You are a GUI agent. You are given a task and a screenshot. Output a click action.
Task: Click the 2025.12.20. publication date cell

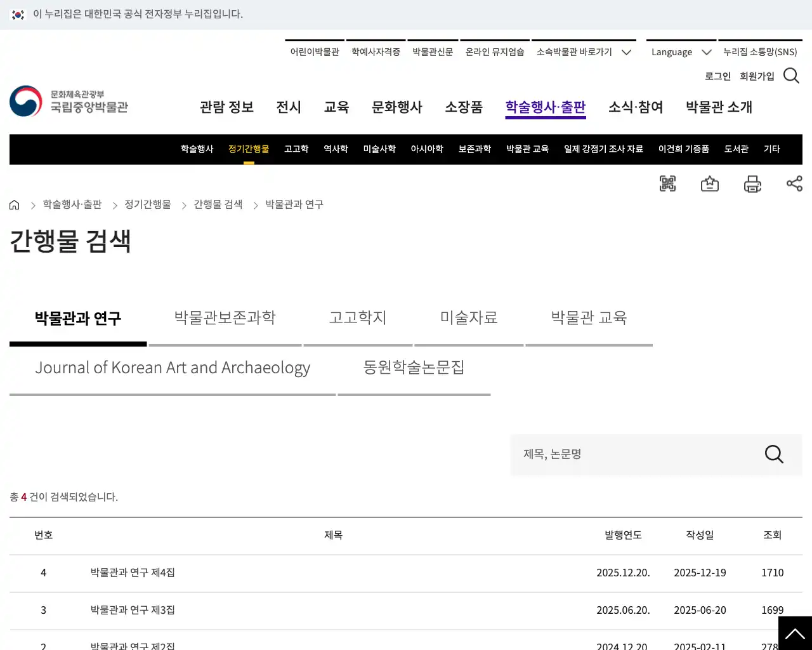(623, 573)
